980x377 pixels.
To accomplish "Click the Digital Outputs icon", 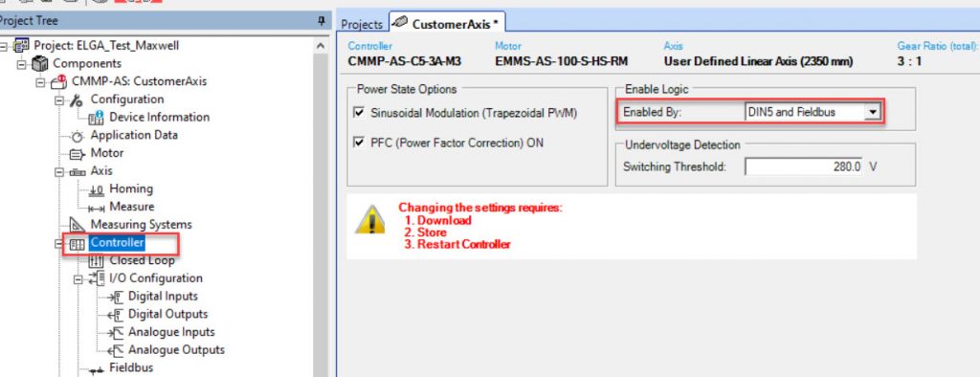I will [x=115, y=315].
